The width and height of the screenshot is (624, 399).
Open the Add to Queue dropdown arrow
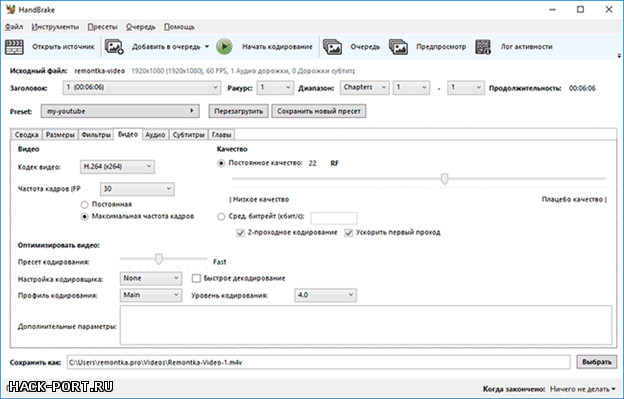[207, 47]
